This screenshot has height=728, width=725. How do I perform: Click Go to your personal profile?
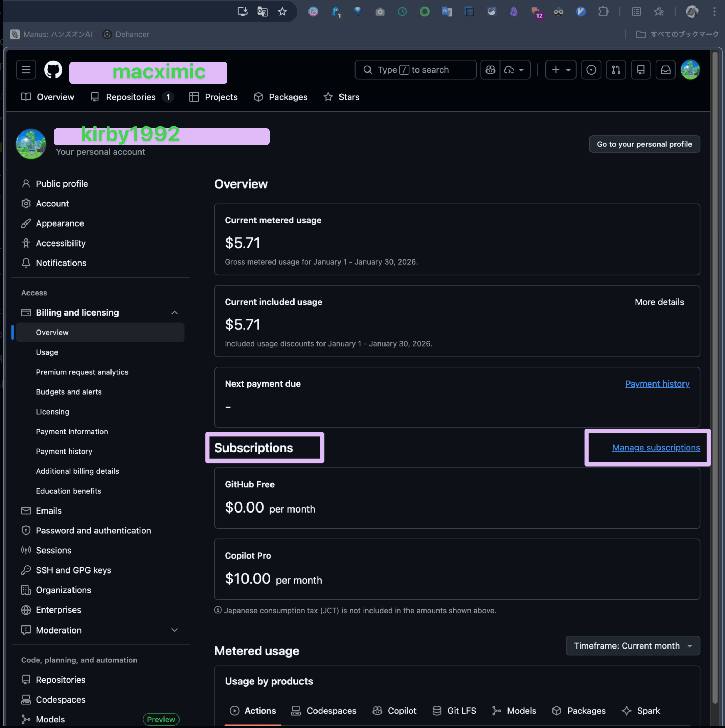pyautogui.click(x=644, y=144)
